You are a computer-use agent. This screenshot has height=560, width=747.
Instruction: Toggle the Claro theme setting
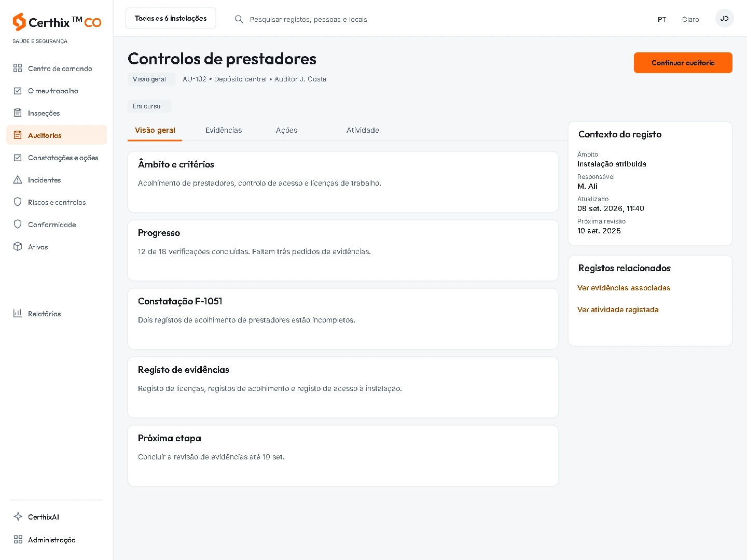[x=690, y=19]
